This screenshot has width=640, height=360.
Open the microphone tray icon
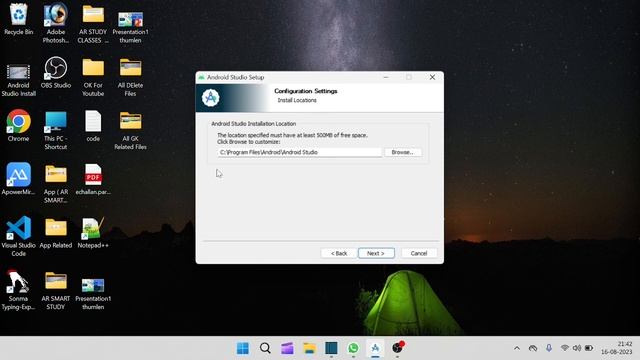click(549, 348)
